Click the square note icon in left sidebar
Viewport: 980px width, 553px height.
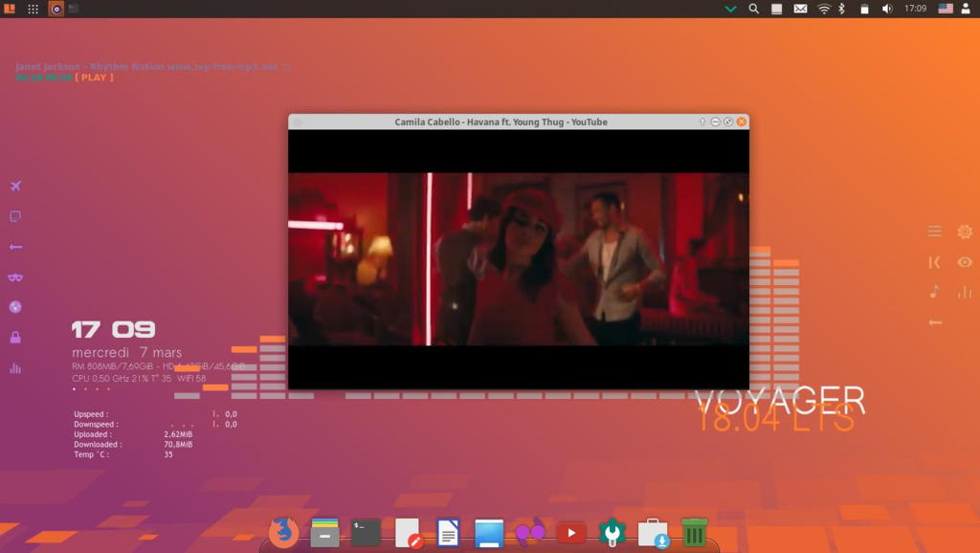click(15, 216)
